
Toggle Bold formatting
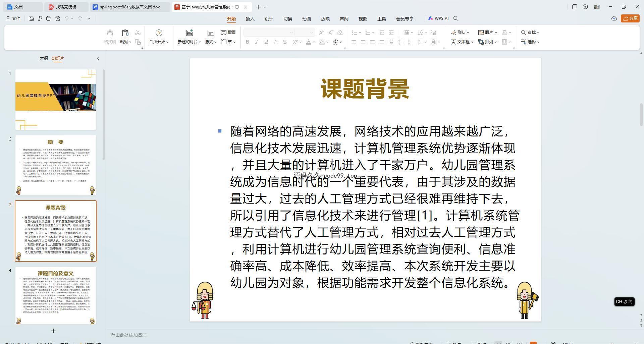click(248, 42)
